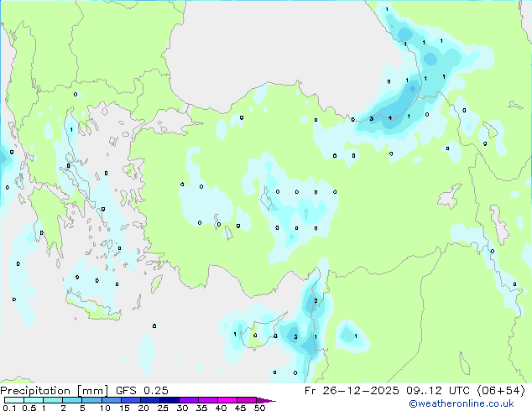This screenshot has height=411, width=532.
Task: Click the '4' value on Black Sea coast
Action: pos(390,118)
